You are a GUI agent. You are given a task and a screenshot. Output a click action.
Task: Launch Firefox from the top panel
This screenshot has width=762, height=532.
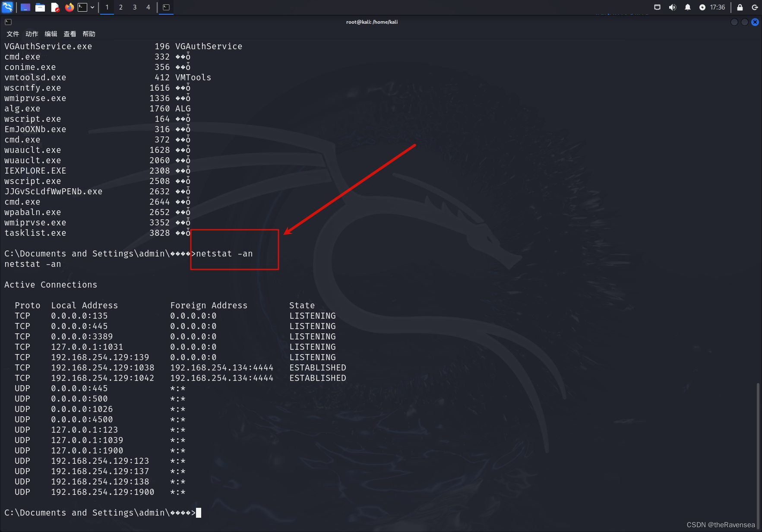(x=69, y=7)
